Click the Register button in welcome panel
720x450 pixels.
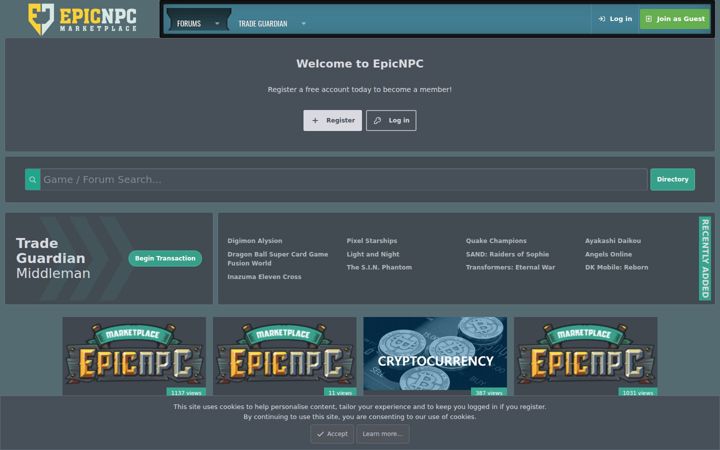click(332, 120)
